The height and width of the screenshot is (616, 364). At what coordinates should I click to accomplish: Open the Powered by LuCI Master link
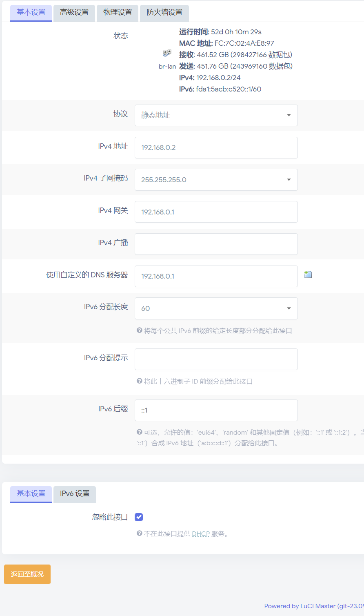point(313,606)
